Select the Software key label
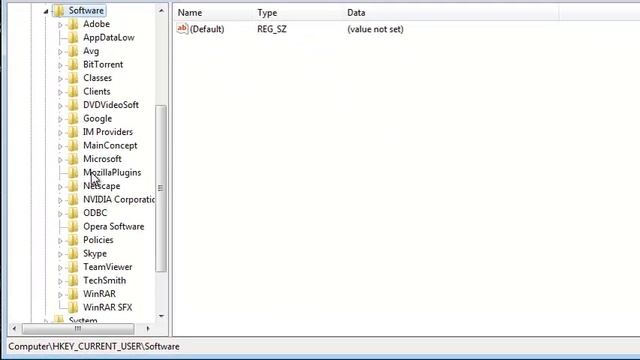This screenshot has height=360, width=640. tap(86, 11)
